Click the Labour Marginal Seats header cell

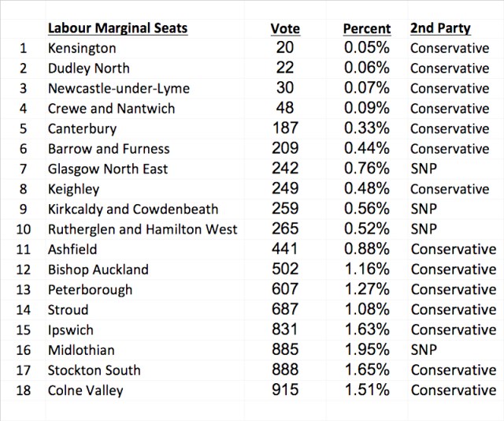[117, 28]
